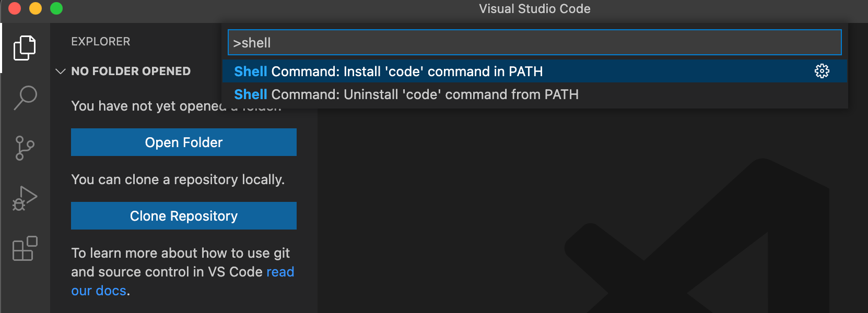Select Shell Command: Uninstall 'code' command from PATH
868x313 pixels.
pos(534,94)
